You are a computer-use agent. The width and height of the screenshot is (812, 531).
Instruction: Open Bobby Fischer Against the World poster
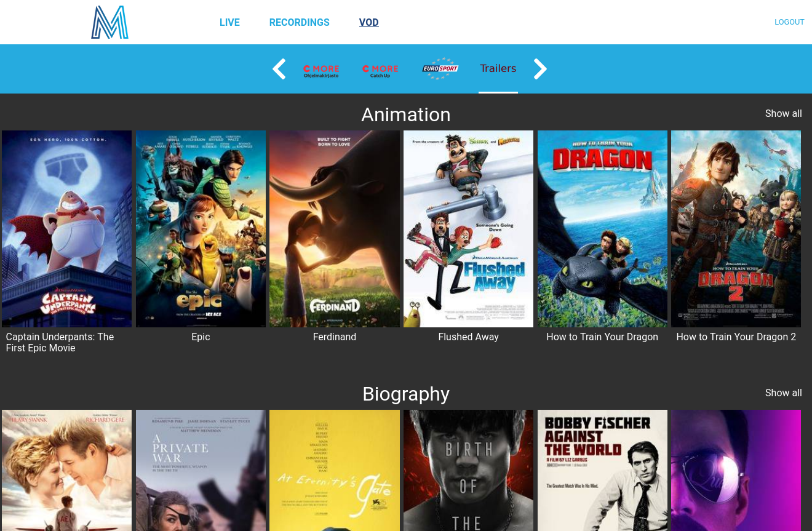(602, 470)
